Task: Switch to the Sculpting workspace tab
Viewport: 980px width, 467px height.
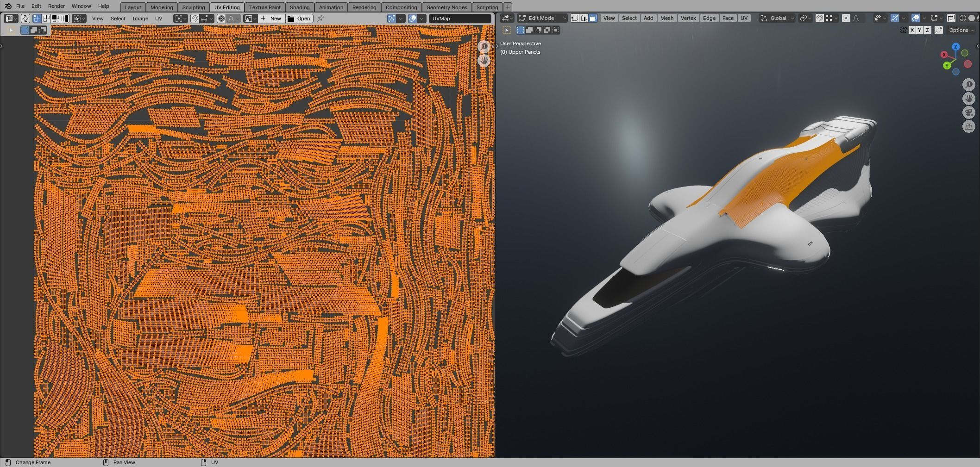Action: click(194, 7)
